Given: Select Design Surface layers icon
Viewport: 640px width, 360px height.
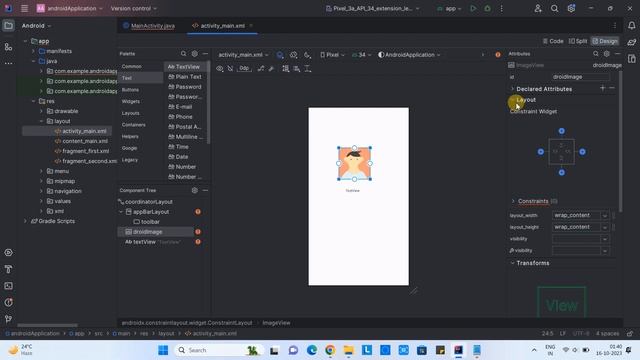Looking at the screenshot, I should (280, 55).
